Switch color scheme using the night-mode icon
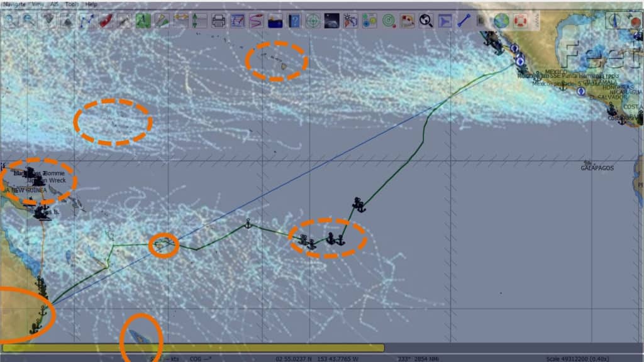The width and height of the screenshot is (644, 362). point(331,21)
